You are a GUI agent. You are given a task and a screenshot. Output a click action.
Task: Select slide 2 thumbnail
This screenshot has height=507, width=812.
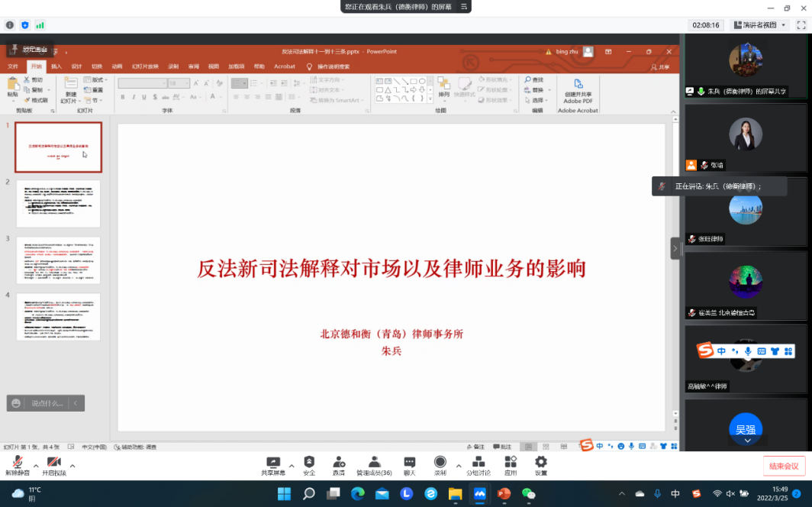58,204
